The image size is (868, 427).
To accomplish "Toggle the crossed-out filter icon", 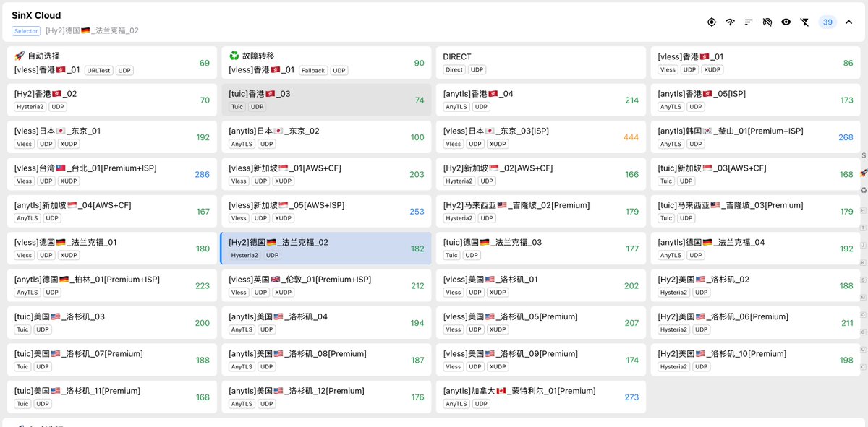I will pyautogui.click(x=805, y=22).
